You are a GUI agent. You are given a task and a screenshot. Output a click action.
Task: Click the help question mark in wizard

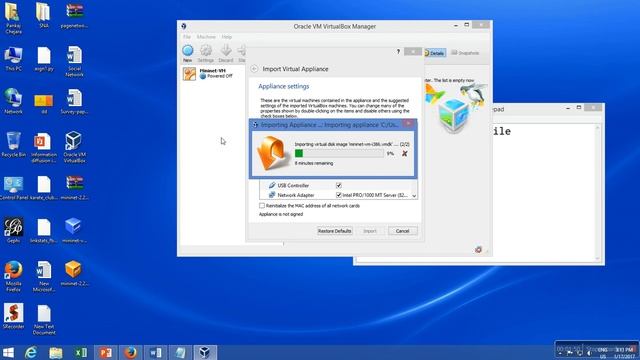click(x=398, y=51)
